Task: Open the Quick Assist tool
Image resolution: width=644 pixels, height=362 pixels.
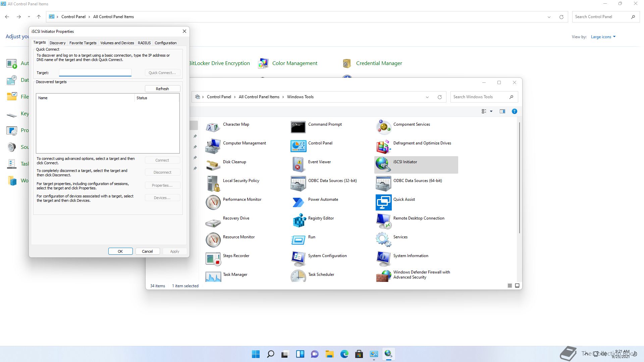Action: pos(383,202)
